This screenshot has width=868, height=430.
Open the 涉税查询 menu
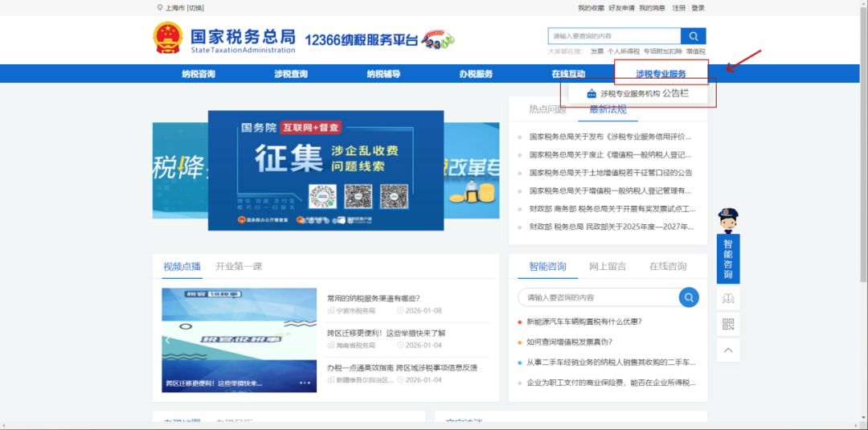tap(291, 74)
